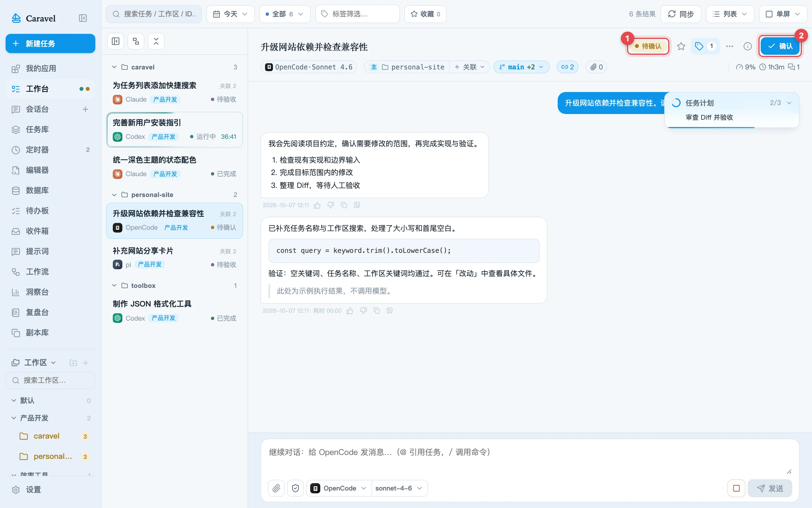Image resolution: width=812 pixels, height=508 pixels.
Task: Open the shield permission icon in composer
Action: point(295,488)
